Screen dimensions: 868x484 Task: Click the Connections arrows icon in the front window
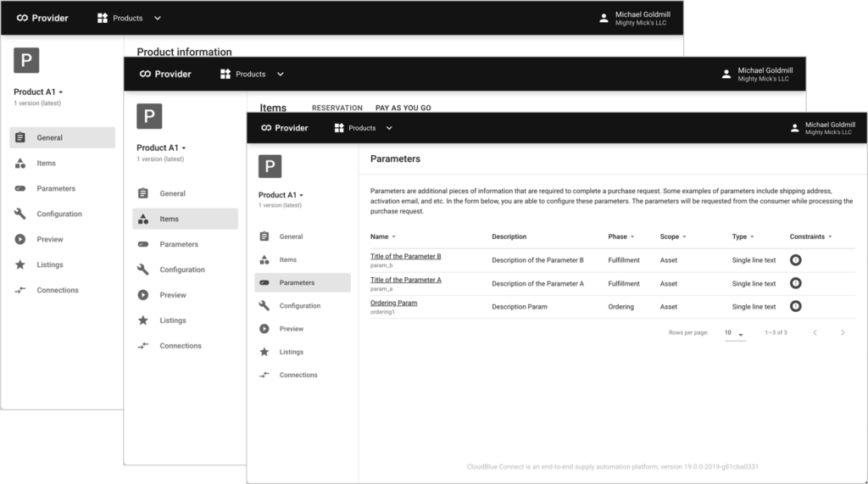[264, 375]
